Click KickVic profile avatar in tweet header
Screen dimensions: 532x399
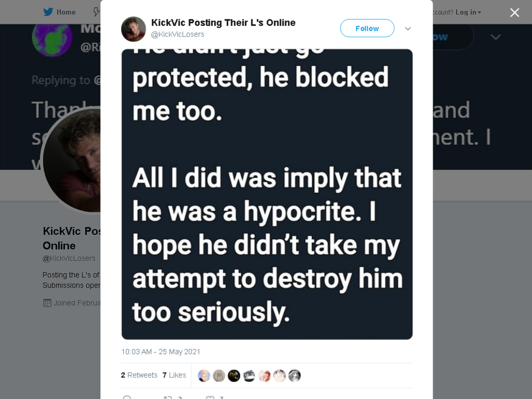(x=134, y=29)
